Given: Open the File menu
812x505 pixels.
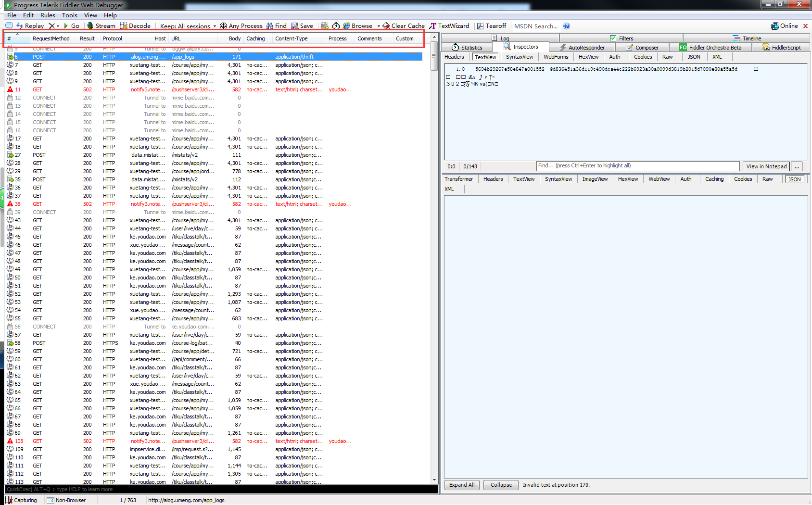Looking at the screenshot, I should pos(12,15).
